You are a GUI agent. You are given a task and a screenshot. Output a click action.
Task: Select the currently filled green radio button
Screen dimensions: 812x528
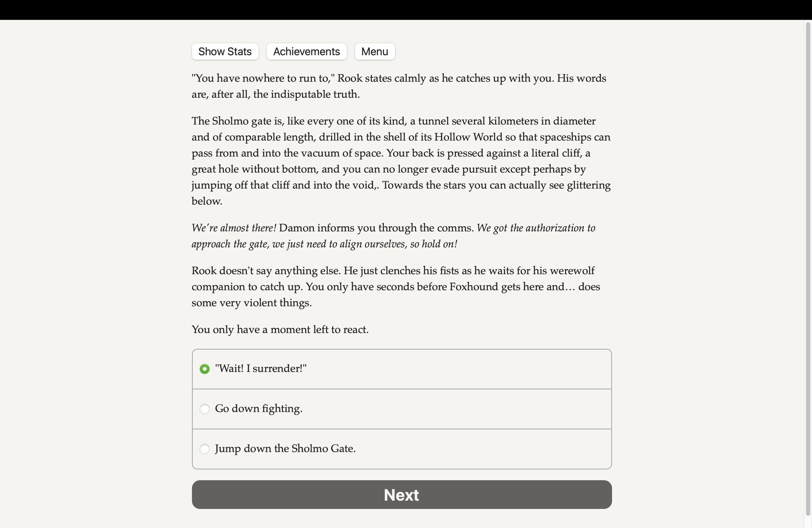(204, 369)
